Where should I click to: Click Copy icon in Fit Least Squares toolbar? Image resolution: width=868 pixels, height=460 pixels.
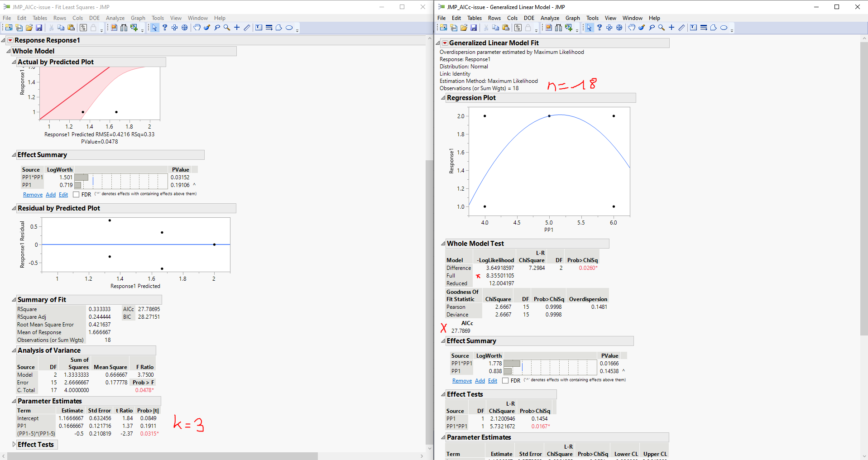point(61,28)
